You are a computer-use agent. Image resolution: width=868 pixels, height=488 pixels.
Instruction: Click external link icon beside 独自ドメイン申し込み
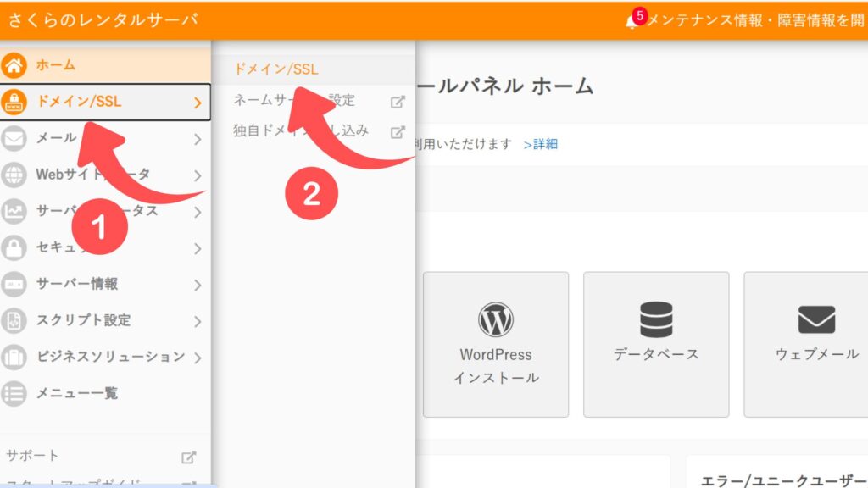point(398,132)
